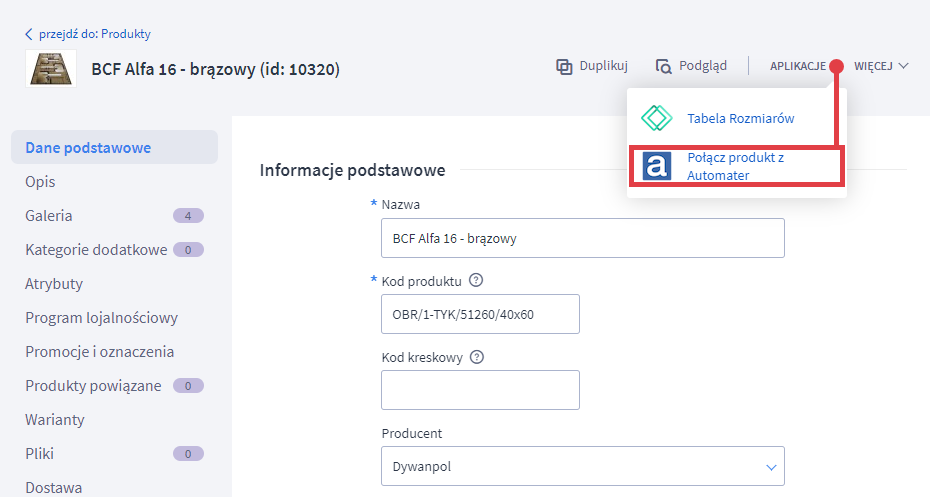Click the Kod produktu help icon
Viewport: 930px width, 497px height.
tap(476, 280)
